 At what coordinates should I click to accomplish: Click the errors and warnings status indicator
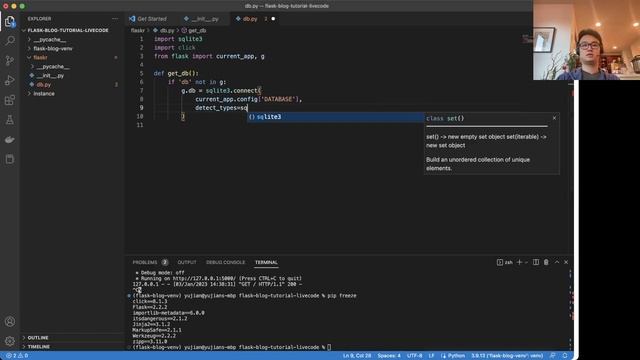(x=17, y=356)
